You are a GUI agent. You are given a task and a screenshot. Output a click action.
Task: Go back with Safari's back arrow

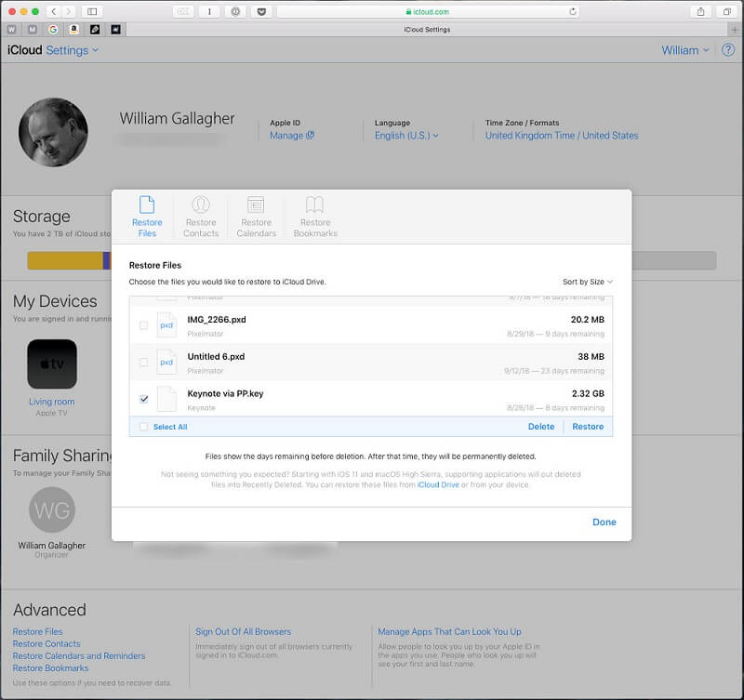(54, 11)
